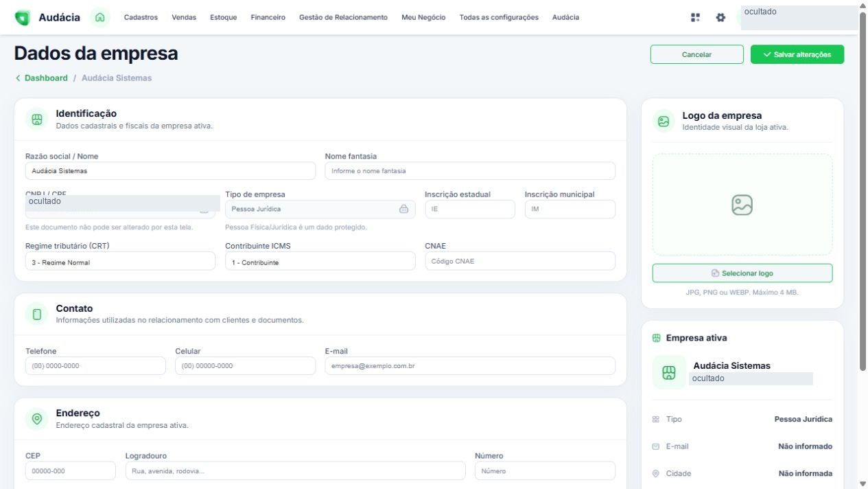Focus the CNAE code field
The image size is (868, 489).
click(520, 261)
